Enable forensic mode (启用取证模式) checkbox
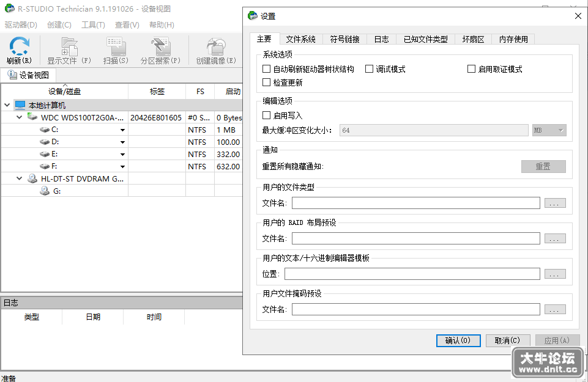The width and height of the screenshot is (588, 382). (471, 69)
